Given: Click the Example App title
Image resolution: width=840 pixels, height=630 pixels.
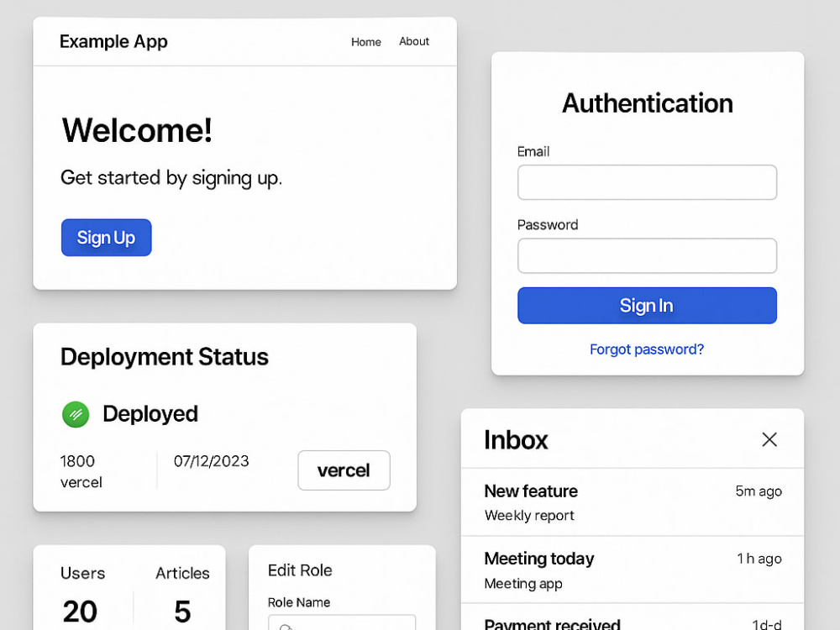Looking at the screenshot, I should click(113, 41).
